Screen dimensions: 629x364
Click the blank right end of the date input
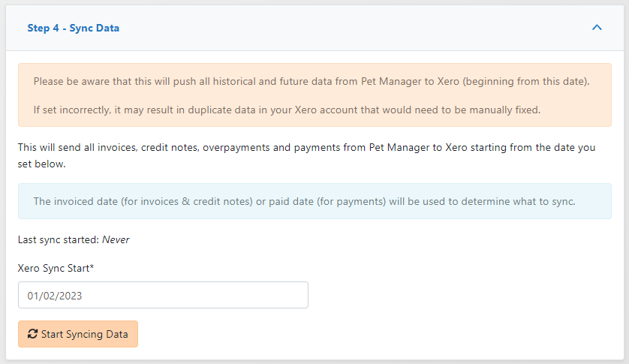click(x=285, y=295)
